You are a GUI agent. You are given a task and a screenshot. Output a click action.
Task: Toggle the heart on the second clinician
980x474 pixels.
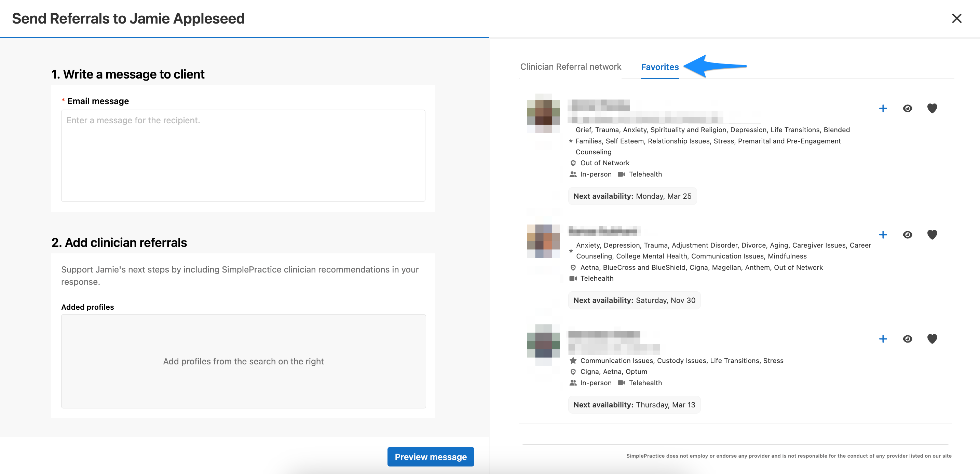[x=932, y=235]
